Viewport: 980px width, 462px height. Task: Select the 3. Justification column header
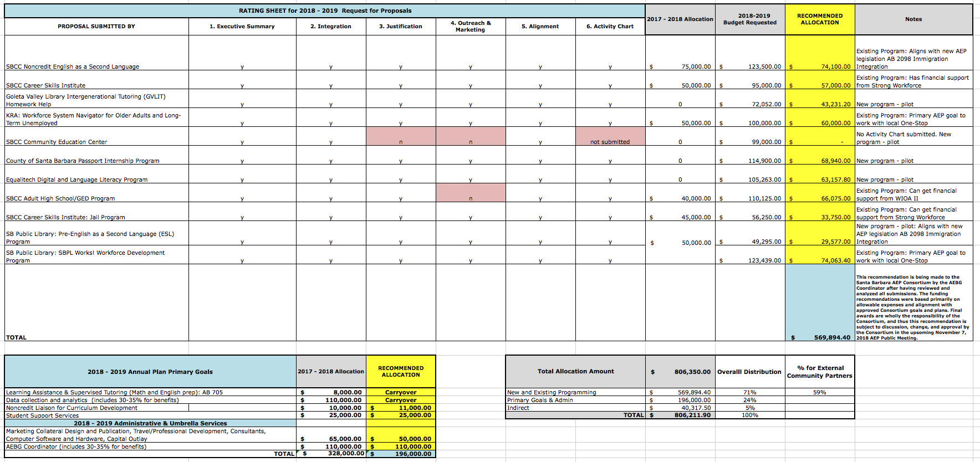coord(401,26)
